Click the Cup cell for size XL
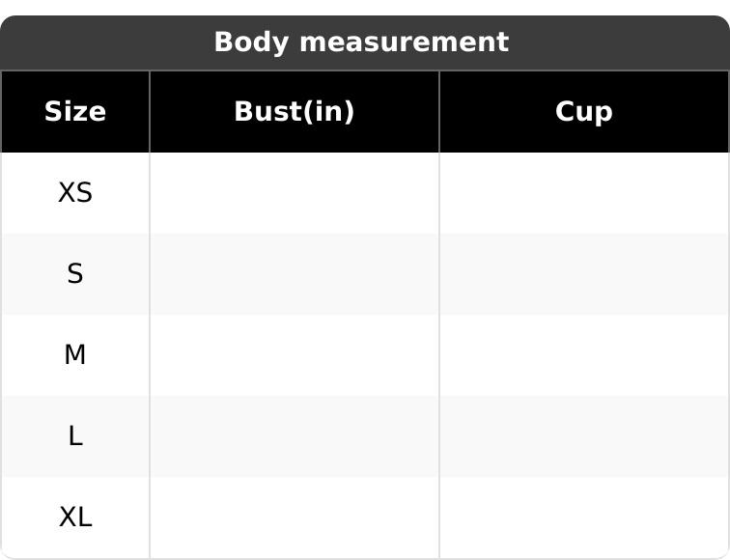The height and width of the screenshot is (560, 730). [583, 518]
